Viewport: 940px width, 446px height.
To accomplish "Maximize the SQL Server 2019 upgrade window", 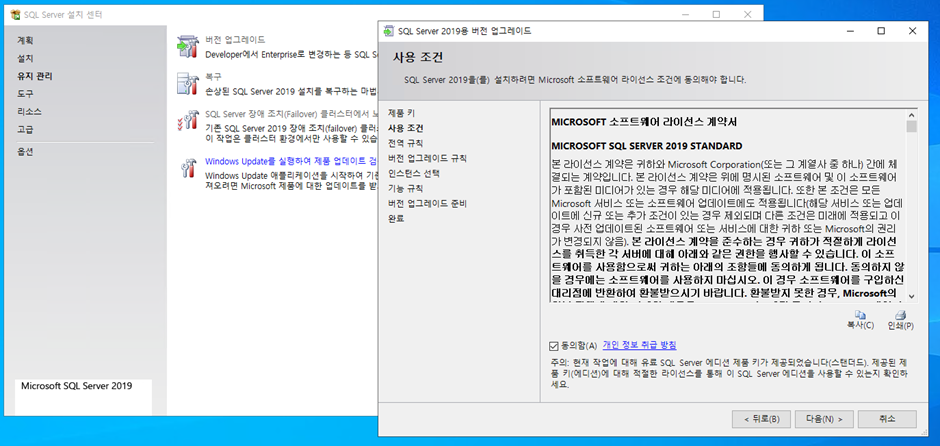I will [881, 31].
